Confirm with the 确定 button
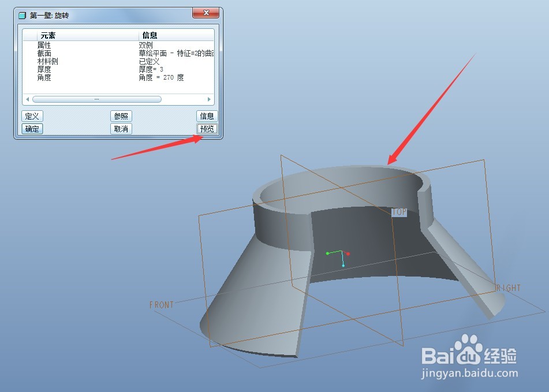The width and height of the screenshot is (549, 392). click(32, 129)
